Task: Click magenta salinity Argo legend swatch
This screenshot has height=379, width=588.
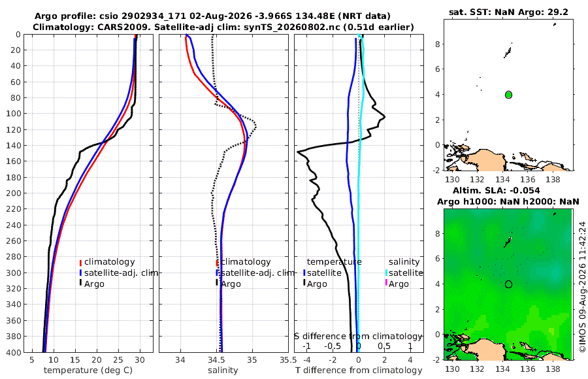Action: click(386, 283)
